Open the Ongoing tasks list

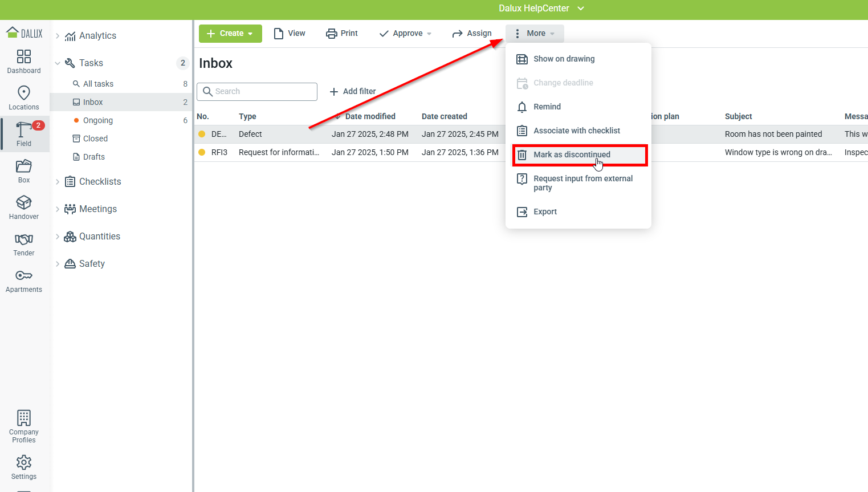click(98, 120)
